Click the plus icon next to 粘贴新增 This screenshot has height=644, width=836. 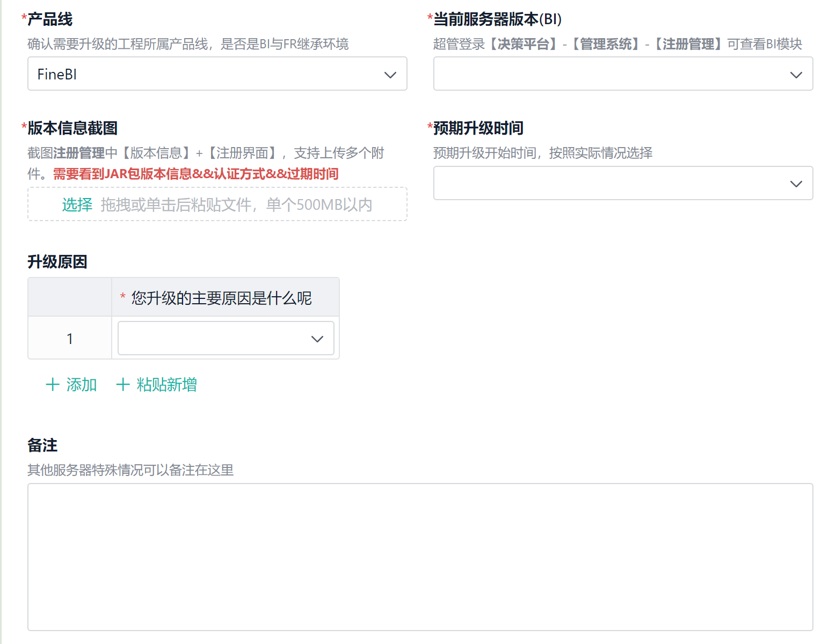pyautogui.click(x=123, y=384)
